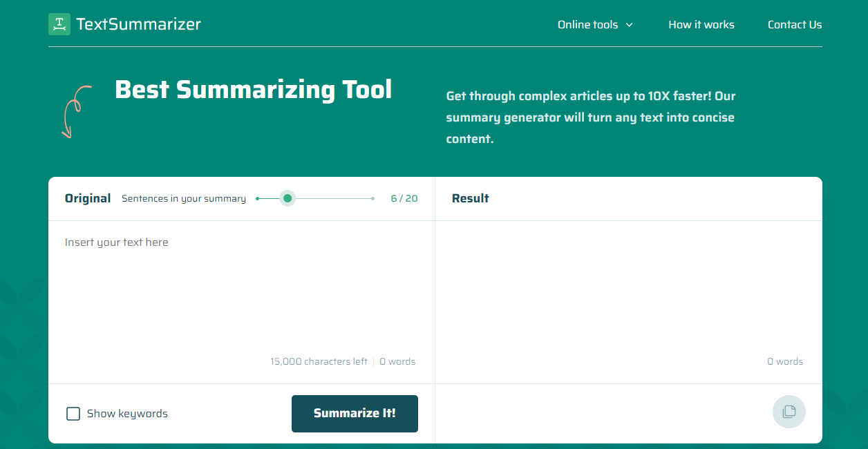Screen dimensions: 868x449
Task: Click the 6 / 20 sentence counter
Action: tap(404, 198)
